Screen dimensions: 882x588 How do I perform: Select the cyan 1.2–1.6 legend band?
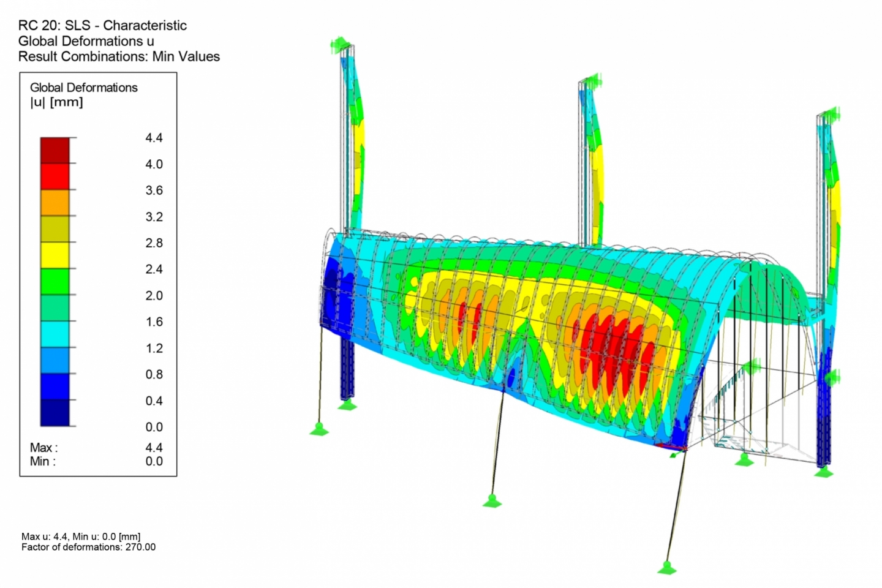point(55,334)
